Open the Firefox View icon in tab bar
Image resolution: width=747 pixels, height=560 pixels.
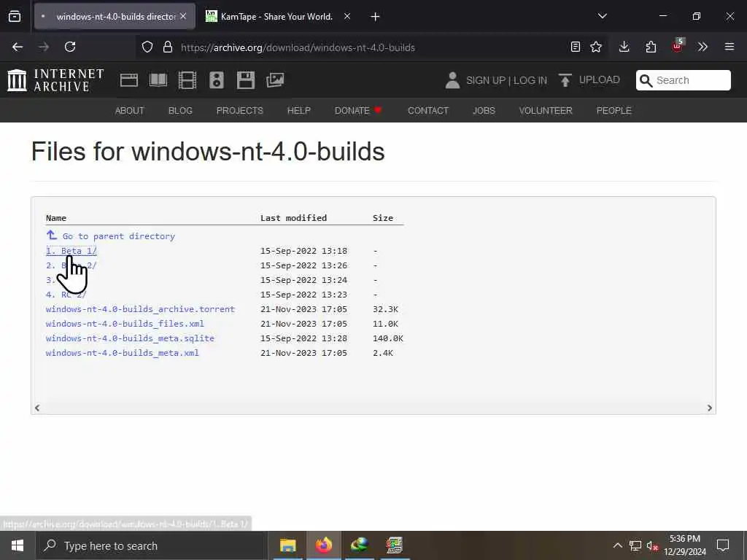15,17
